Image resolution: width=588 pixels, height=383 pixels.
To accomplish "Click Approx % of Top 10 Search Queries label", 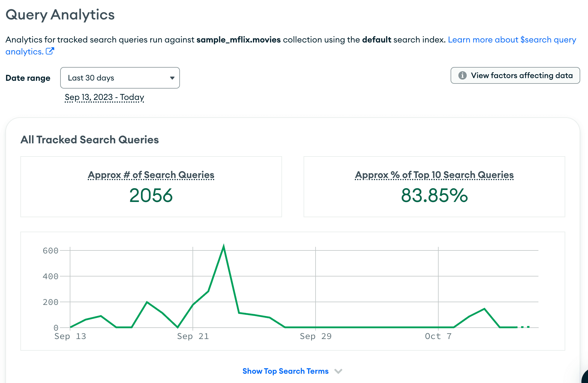I will (434, 175).
